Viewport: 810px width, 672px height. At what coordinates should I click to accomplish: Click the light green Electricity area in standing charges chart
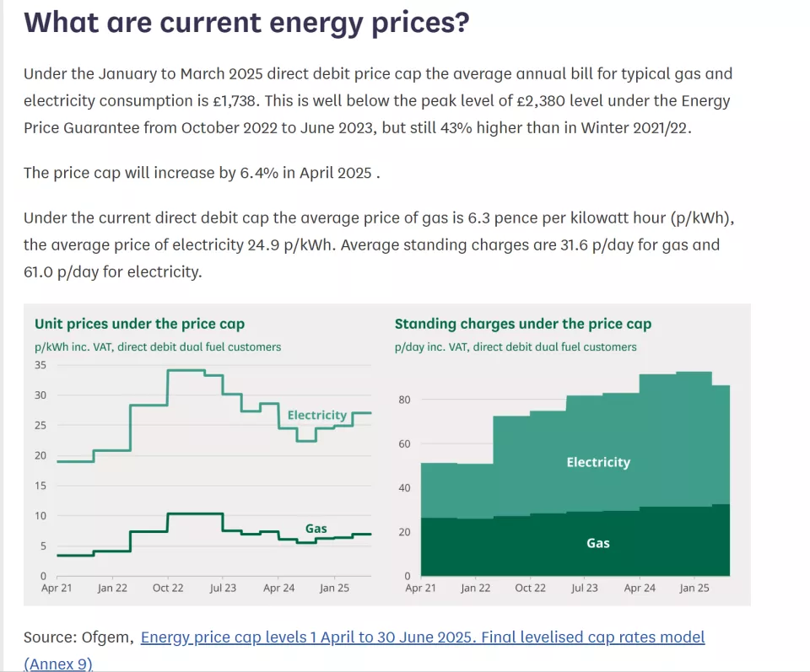(x=597, y=462)
